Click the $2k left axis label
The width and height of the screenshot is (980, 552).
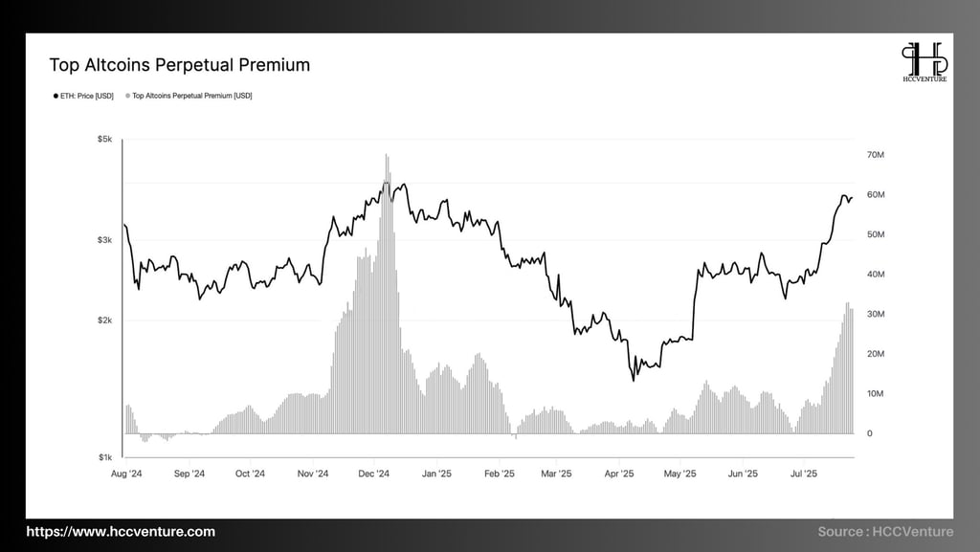point(104,320)
